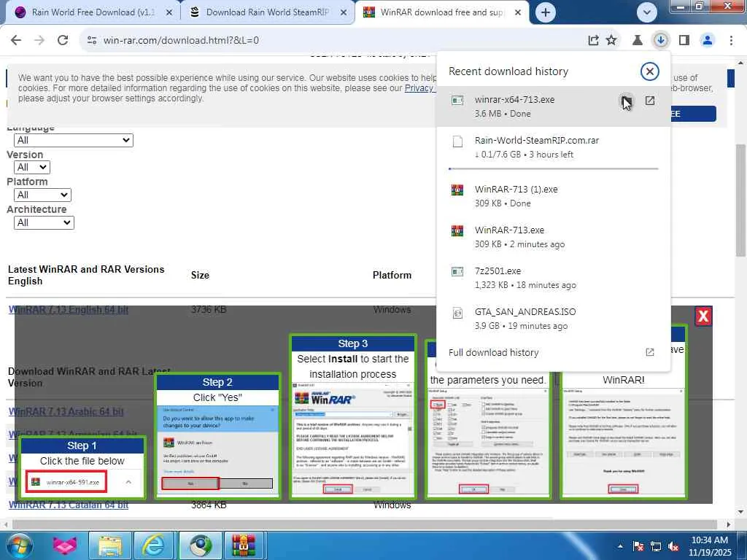Click the address bar URL field

[x=333, y=41]
